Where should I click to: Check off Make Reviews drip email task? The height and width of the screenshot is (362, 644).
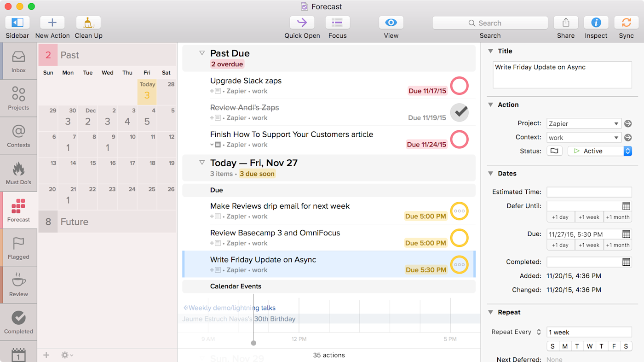click(459, 211)
